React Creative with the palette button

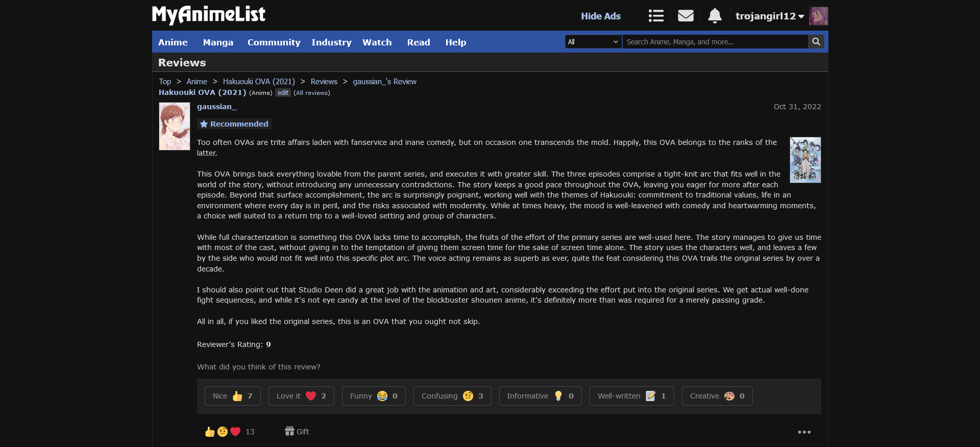click(717, 396)
